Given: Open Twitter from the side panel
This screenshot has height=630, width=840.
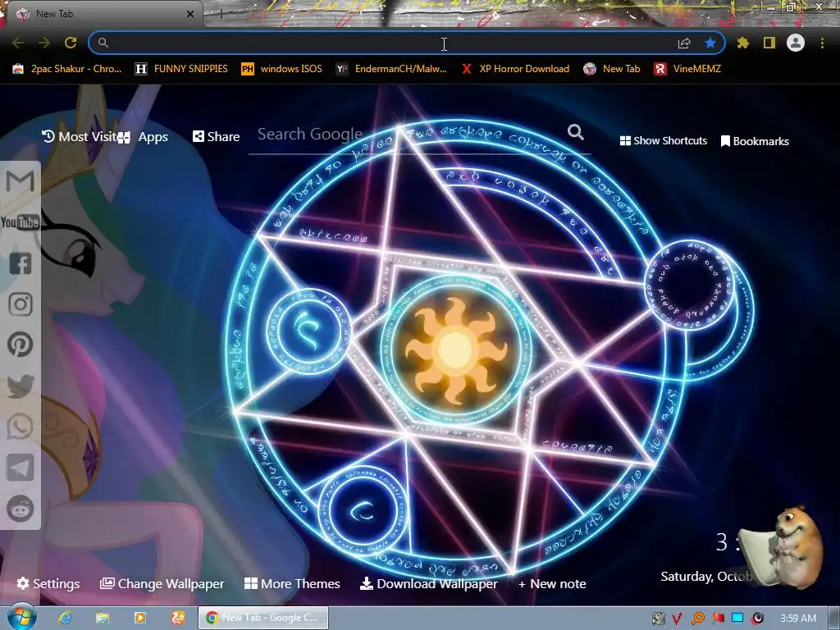Looking at the screenshot, I should click(x=21, y=386).
